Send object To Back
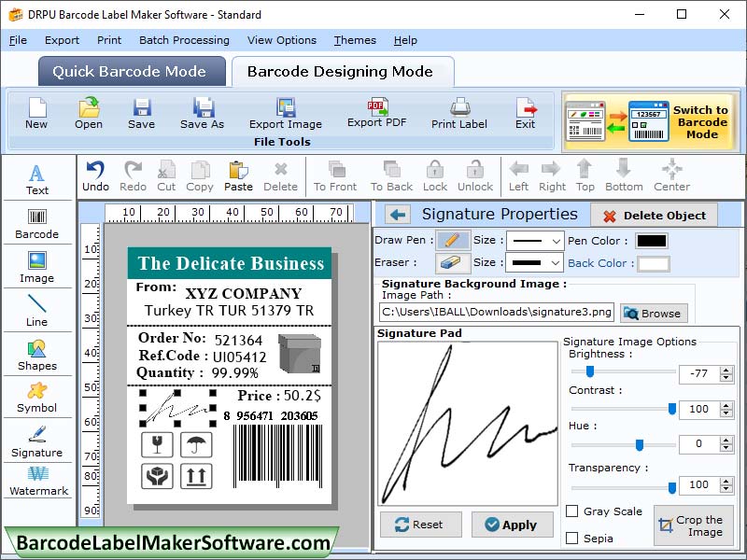The image size is (747, 560). click(391, 176)
